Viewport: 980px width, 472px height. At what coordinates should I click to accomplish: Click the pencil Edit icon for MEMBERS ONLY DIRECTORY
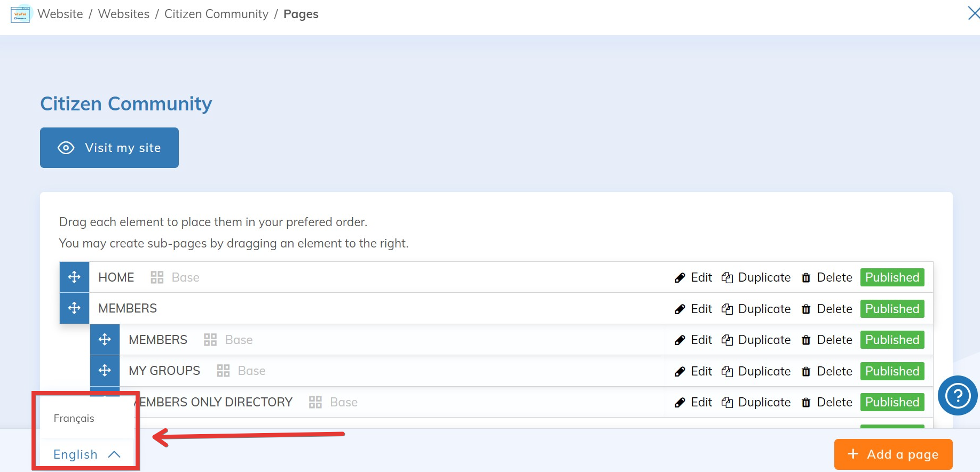679,403
